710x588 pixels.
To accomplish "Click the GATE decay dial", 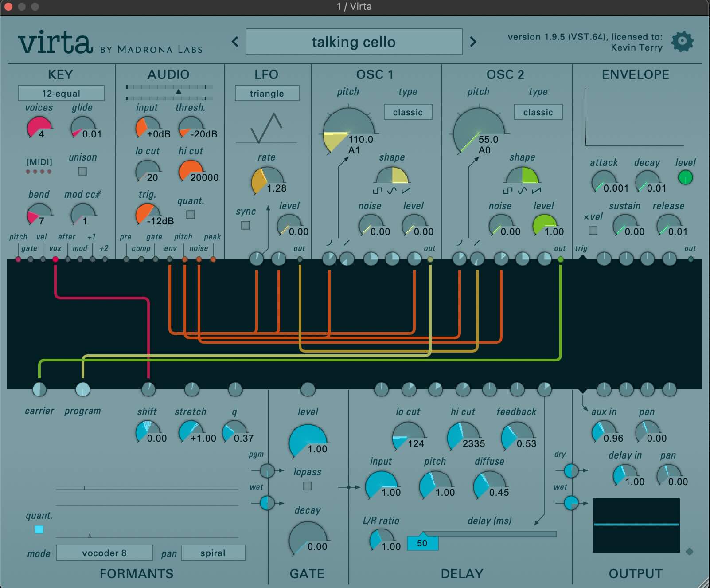I will [x=308, y=538].
